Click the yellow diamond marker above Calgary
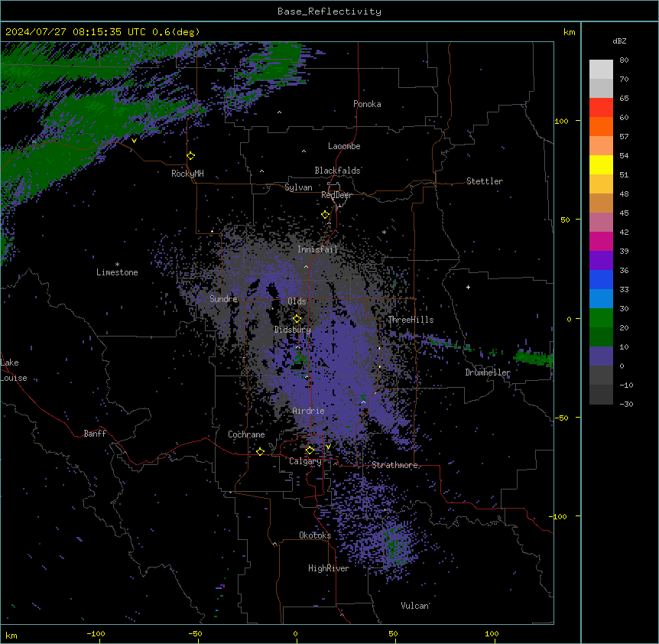Image resolution: width=659 pixels, height=644 pixels. 310,450
